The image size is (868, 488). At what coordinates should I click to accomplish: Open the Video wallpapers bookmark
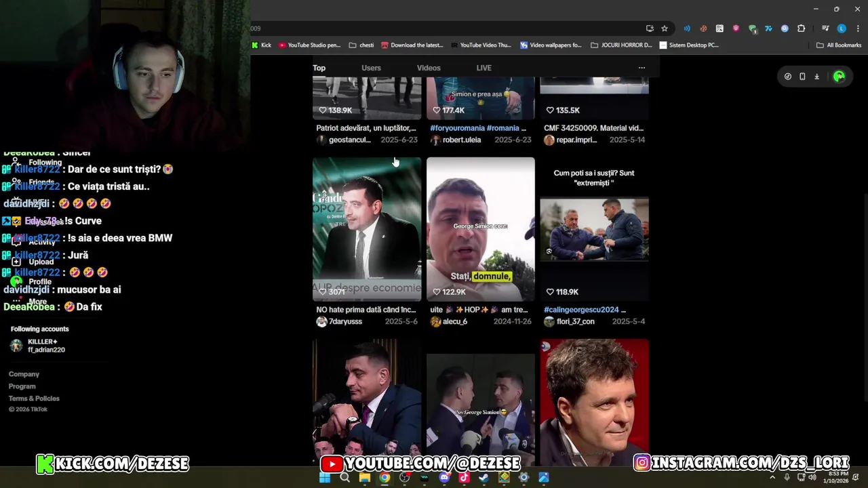(x=551, y=45)
